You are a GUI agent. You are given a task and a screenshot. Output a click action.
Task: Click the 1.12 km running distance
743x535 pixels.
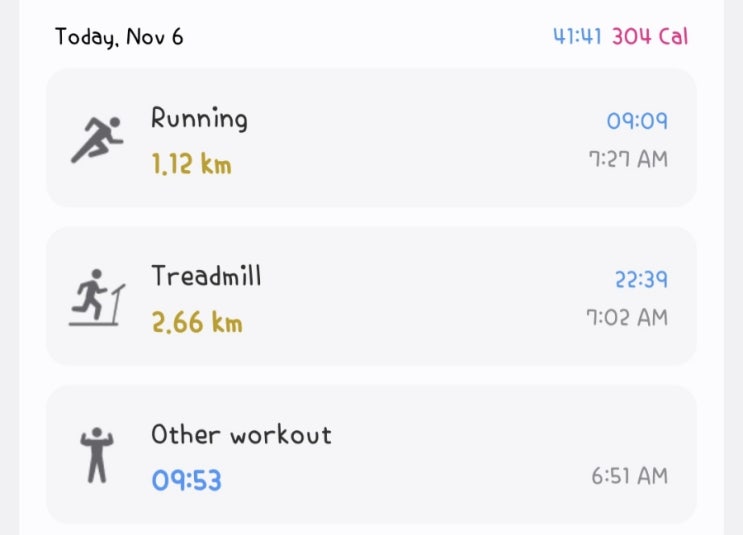191,164
